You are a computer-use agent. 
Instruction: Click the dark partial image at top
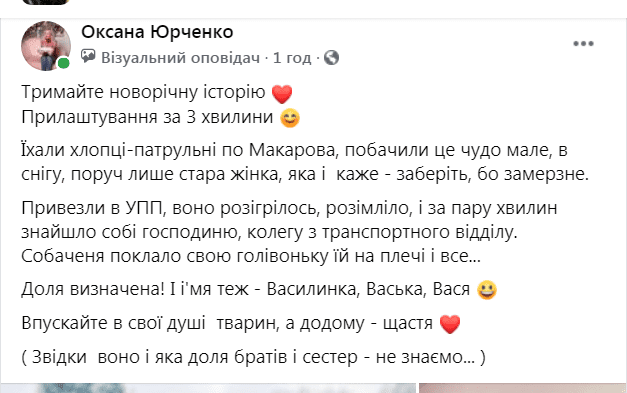(46, 2)
